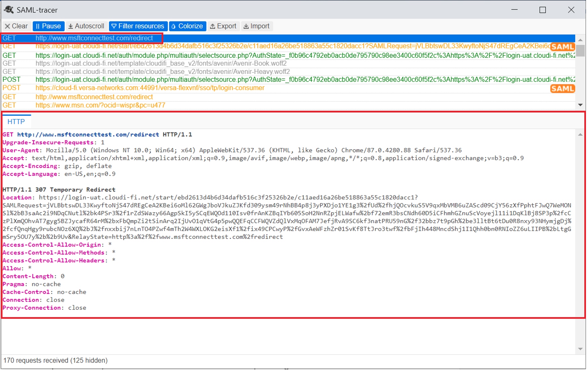
Task: Click the Filter resources funnel icon
Action: click(x=114, y=26)
